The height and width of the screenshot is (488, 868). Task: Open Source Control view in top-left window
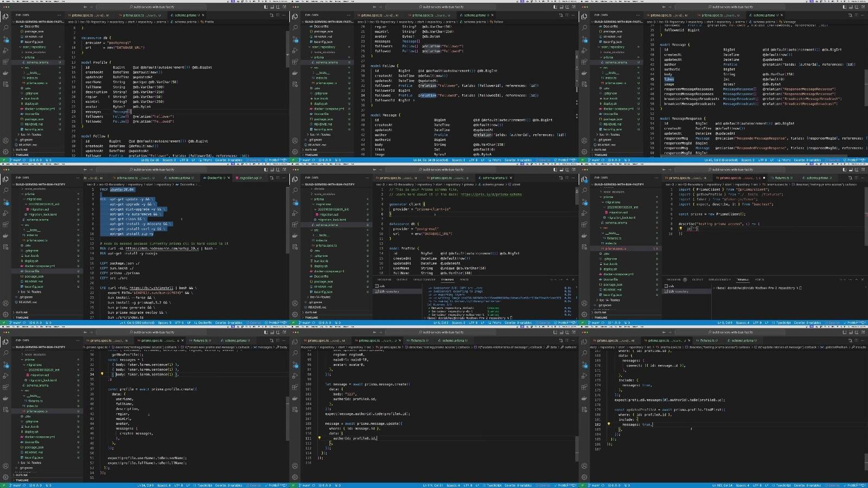click(5, 39)
